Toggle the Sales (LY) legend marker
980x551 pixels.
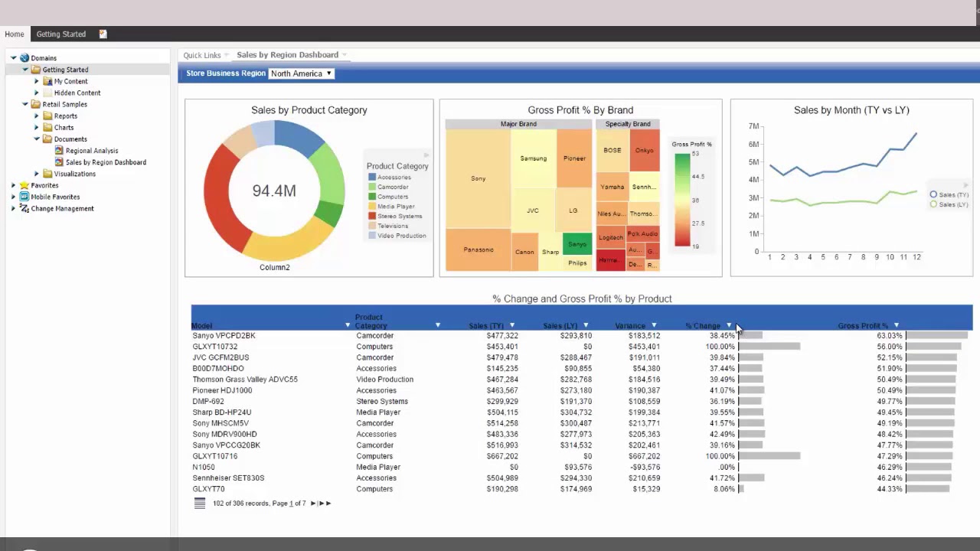pos(933,204)
